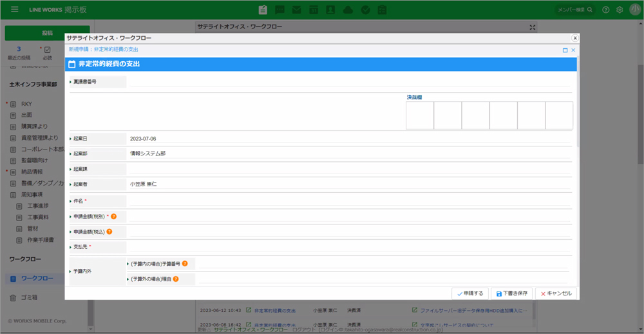Open the mail icon in top bar

point(297,10)
